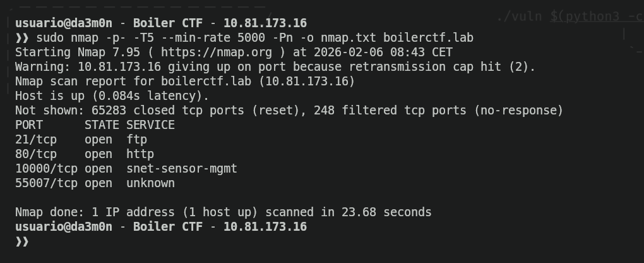The width and height of the screenshot is (644, 263).
Task: Click usuario@da3m0n in the top prompt
Action: pyautogui.click(x=64, y=23)
